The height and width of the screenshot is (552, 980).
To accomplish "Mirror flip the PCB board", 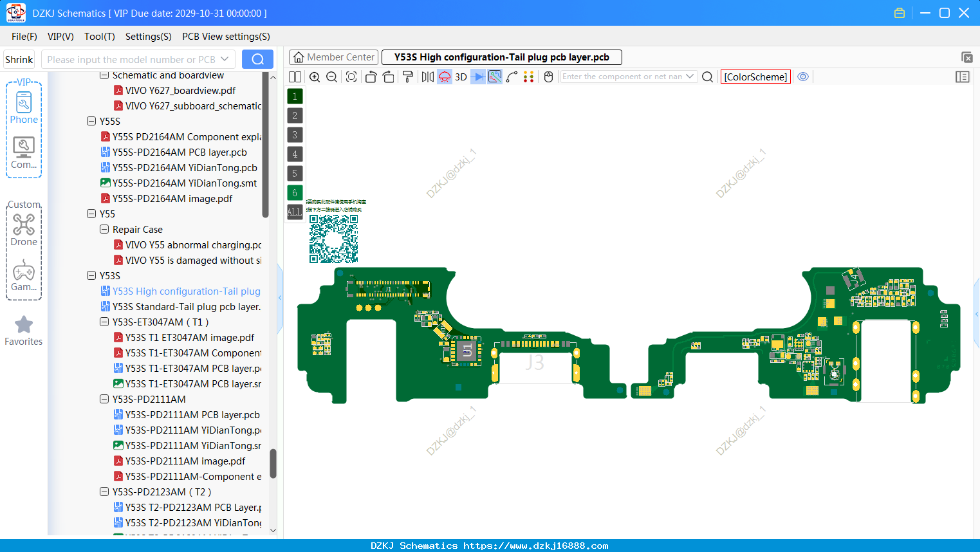I will coord(428,77).
